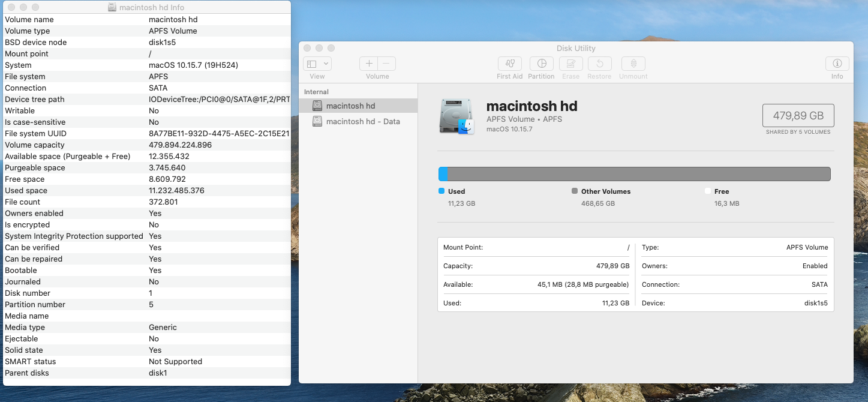
Task: Click 'Purgeable space' value 3.745.640
Action: click(x=167, y=167)
